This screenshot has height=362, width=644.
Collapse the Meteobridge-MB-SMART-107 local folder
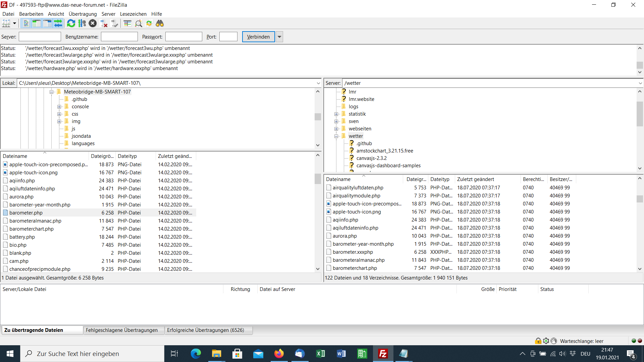(x=52, y=92)
